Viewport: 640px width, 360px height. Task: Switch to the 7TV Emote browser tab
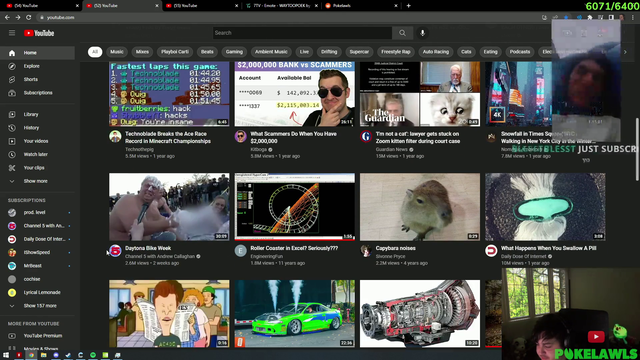(x=282, y=6)
